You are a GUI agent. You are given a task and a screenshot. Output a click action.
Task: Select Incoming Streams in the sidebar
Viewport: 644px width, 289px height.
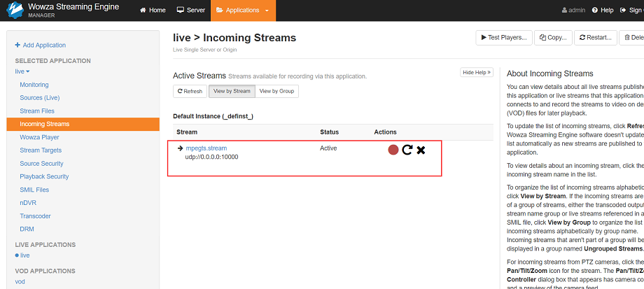pos(83,124)
